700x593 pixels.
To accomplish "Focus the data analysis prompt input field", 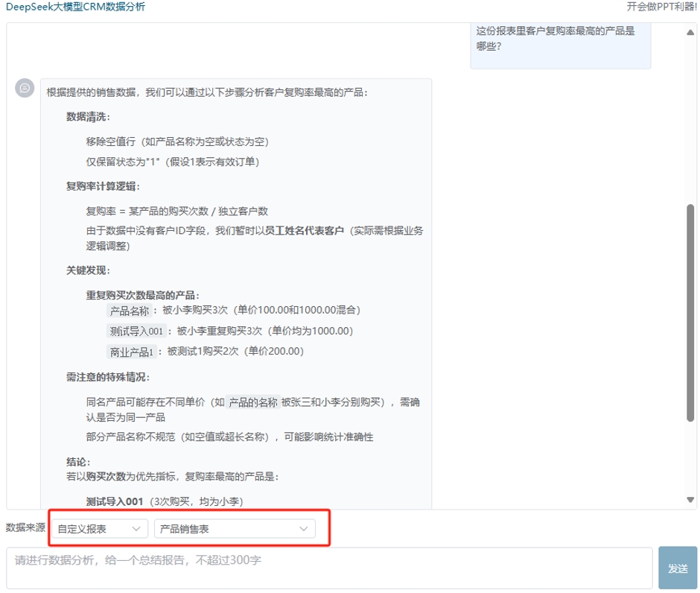I will click(329, 568).
